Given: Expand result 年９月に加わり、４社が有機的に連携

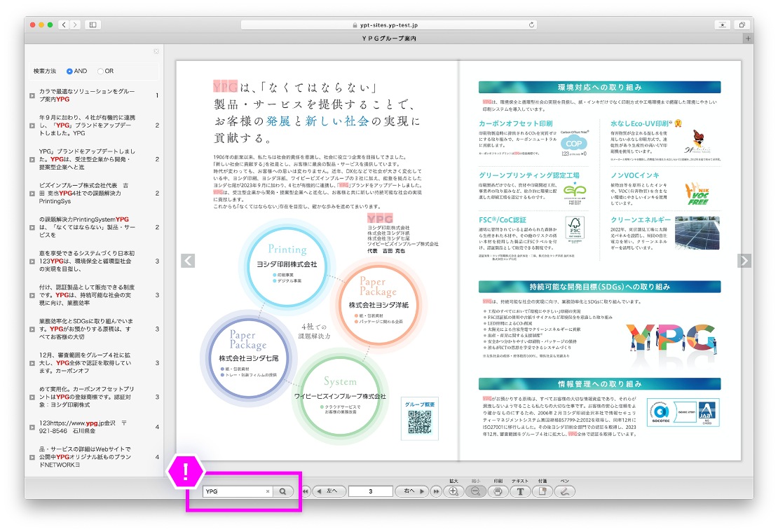Looking at the screenshot, I should coord(32,125).
